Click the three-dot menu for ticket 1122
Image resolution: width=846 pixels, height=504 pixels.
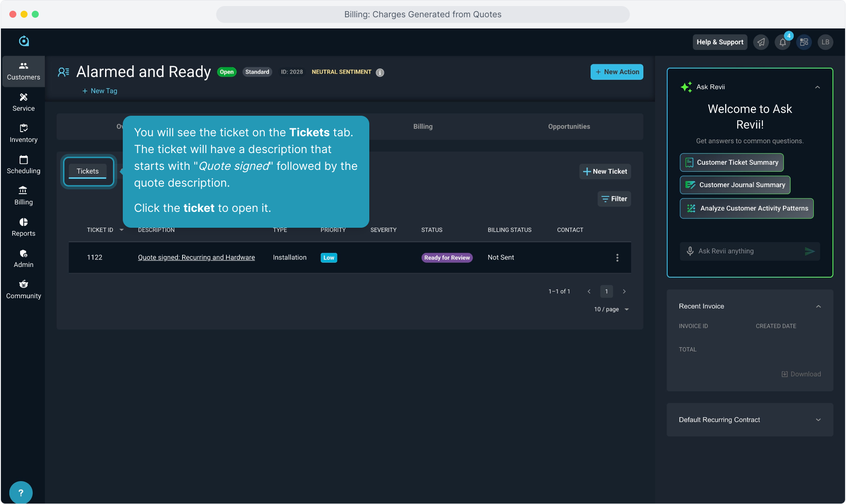pos(617,258)
